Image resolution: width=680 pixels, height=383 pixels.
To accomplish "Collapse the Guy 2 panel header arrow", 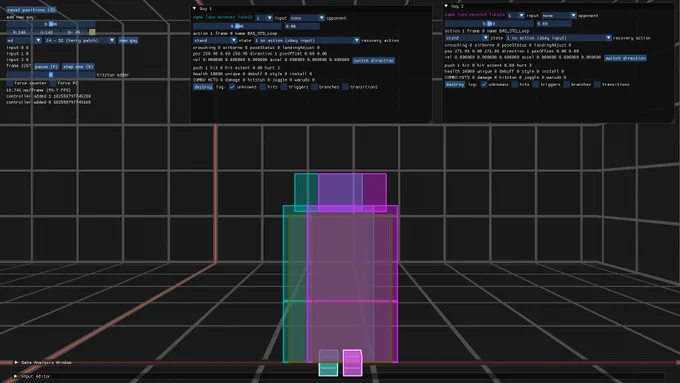I will click(446, 6).
